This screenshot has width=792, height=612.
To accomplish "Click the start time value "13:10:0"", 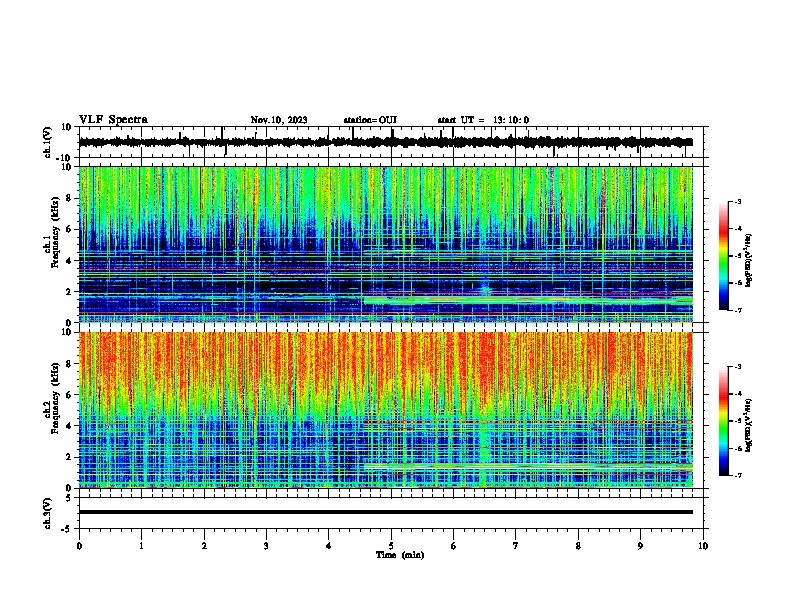I will tap(511, 120).
